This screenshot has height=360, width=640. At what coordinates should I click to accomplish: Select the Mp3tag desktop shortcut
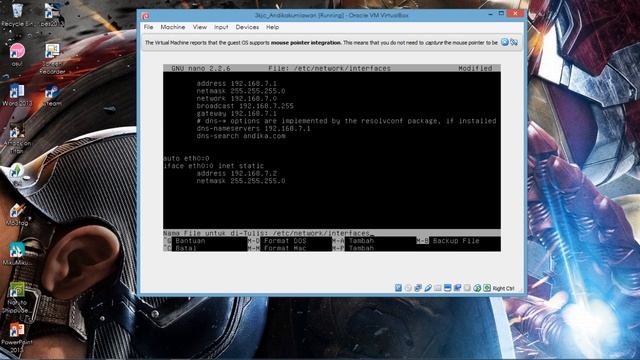pyautogui.click(x=17, y=214)
